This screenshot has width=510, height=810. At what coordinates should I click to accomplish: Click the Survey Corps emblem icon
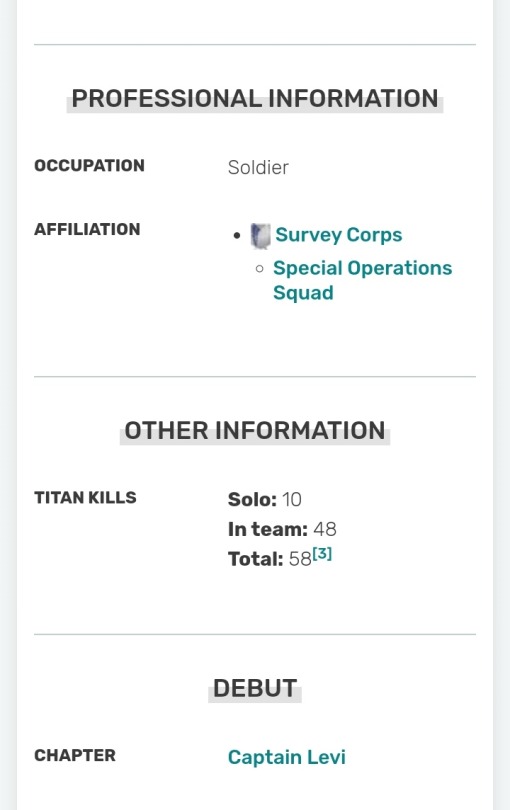260,236
